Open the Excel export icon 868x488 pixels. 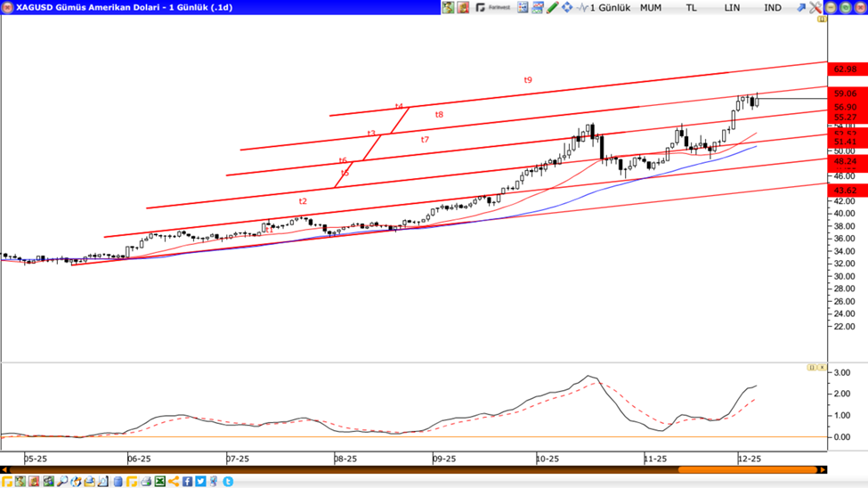[160, 482]
